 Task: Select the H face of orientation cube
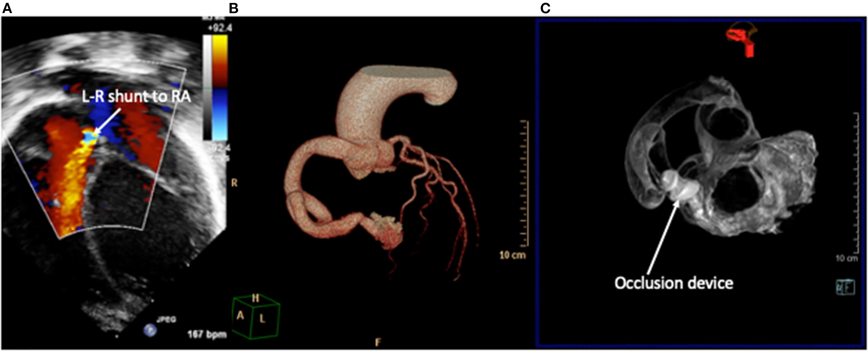point(255,298)
